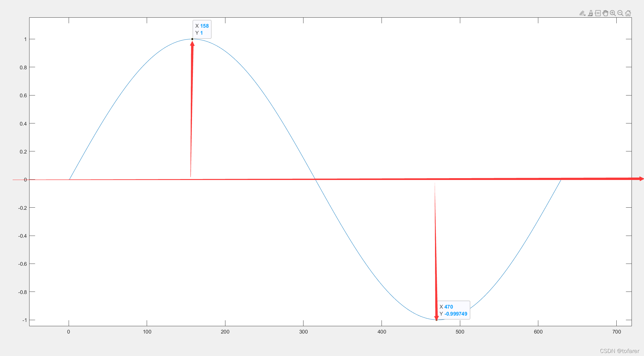Click the y-axis tick label 0.4
Screen dimensions: 644x356
tap(23, 124)
